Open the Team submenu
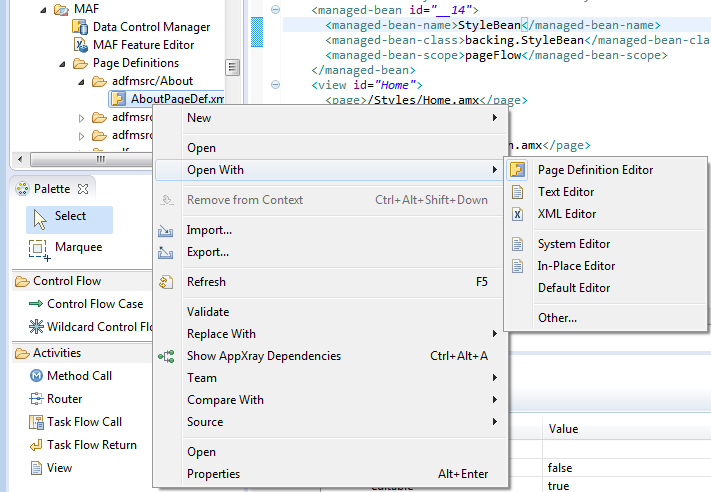This screenshot has width=711, height=492. (x=331, y=378)
